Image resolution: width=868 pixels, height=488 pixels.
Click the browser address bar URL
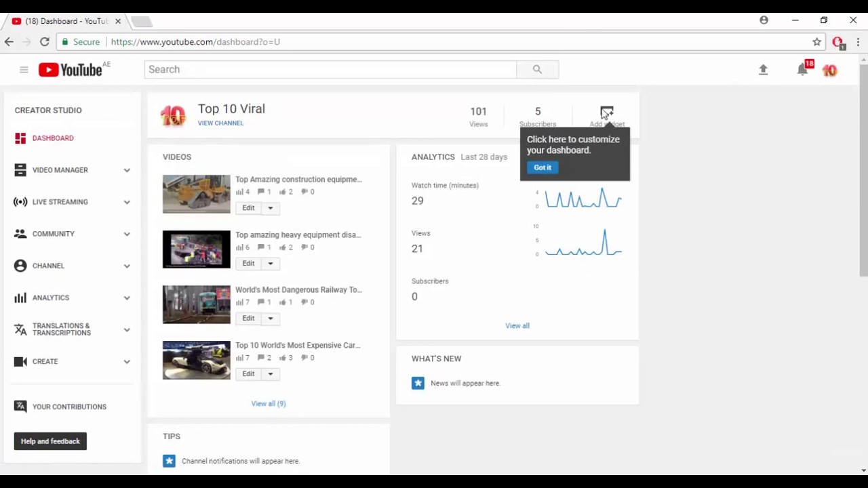point(195,42)
